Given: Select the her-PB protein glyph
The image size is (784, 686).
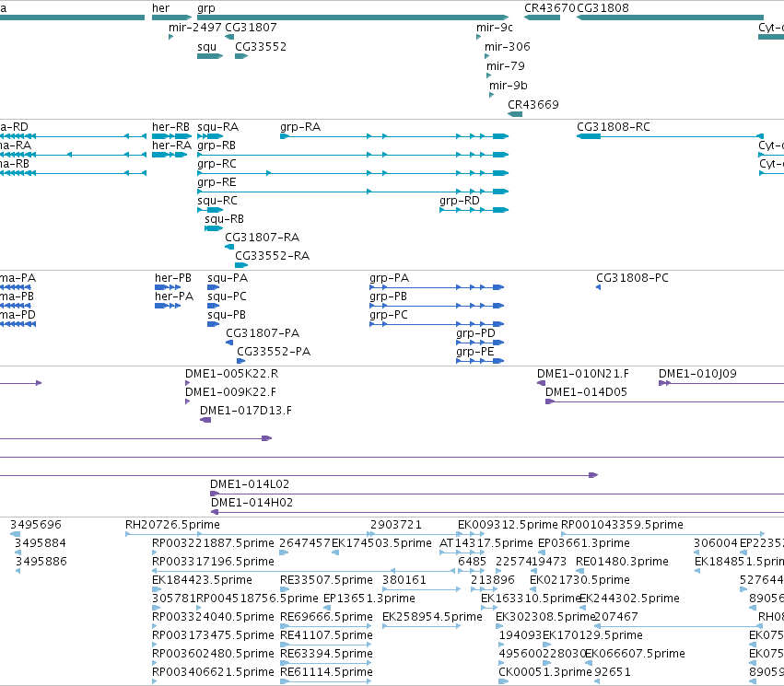Looking at the screenshot, I should [168, 287].
